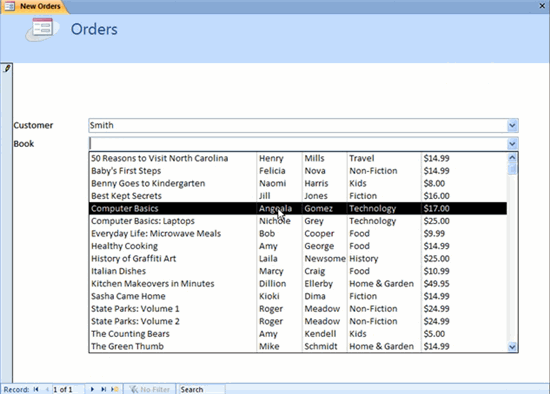Click author first name Felicia
Viewport: 550px width, 394px height.
click(272, 171)
